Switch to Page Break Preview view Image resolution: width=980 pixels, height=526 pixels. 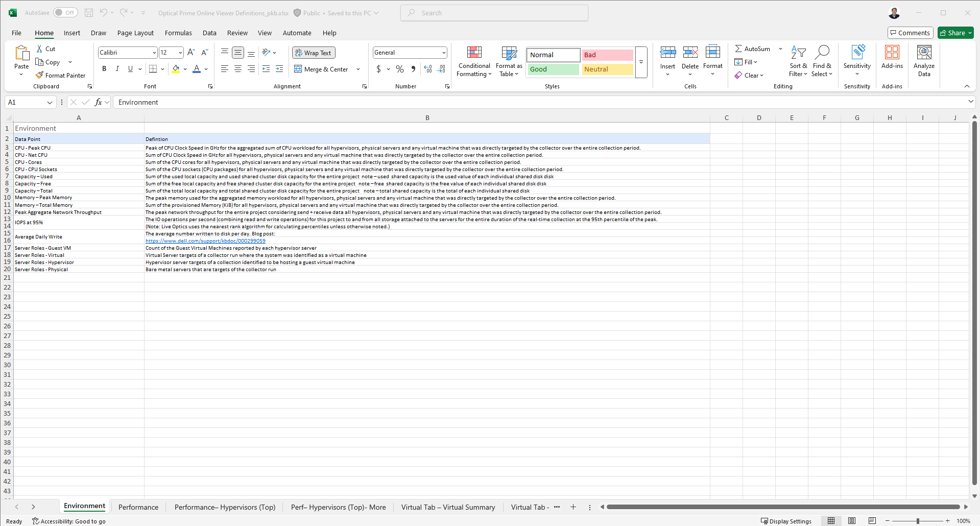872,521
